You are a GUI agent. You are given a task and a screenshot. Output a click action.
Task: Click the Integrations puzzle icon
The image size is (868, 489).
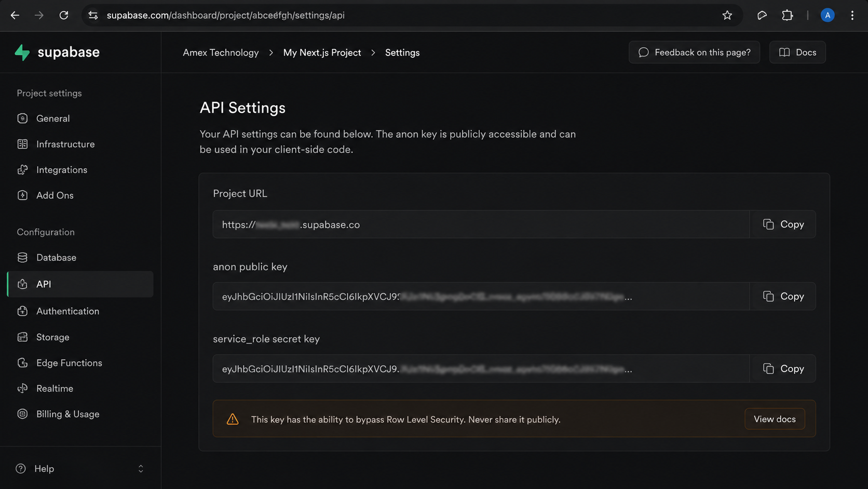pyautogui.click(x=22, y=170)
